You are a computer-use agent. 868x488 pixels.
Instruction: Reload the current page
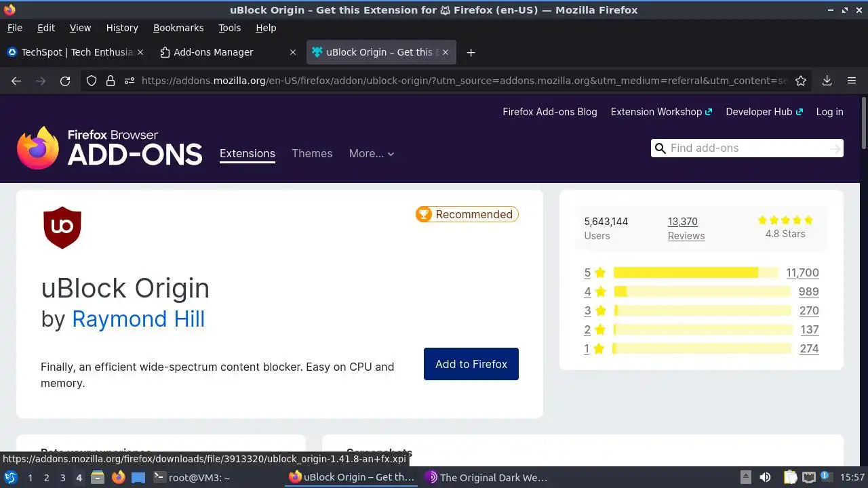click(x=65, y=81)
